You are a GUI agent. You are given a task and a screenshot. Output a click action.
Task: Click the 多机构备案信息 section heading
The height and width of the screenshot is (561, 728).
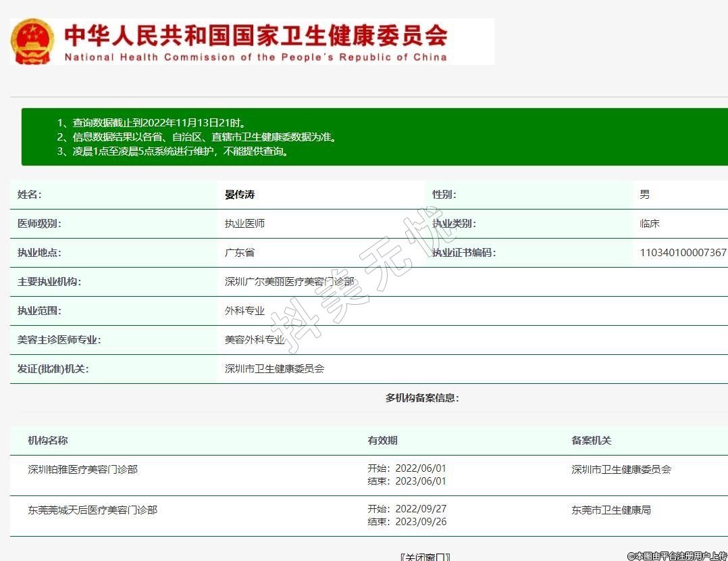tap(422, 398)
